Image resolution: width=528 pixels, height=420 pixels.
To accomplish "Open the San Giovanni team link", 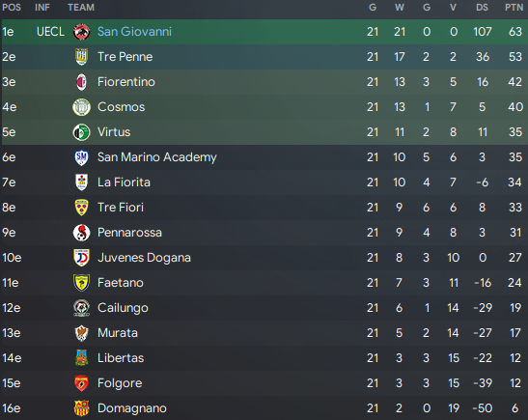I will click(134, 32).
